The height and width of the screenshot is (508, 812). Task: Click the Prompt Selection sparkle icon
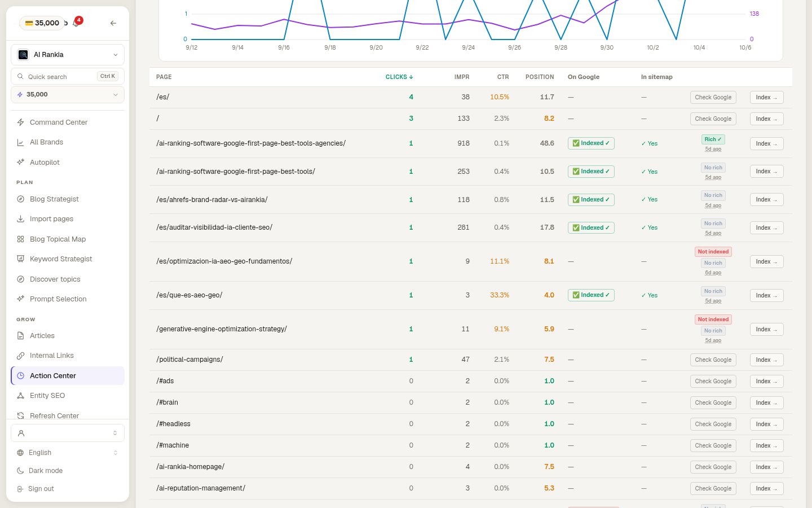point(20,299)
